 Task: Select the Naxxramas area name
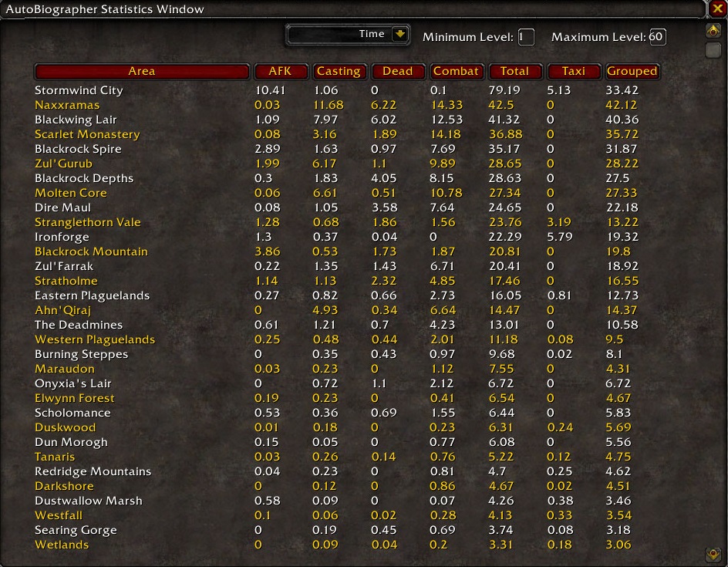[x=67, y=105]
